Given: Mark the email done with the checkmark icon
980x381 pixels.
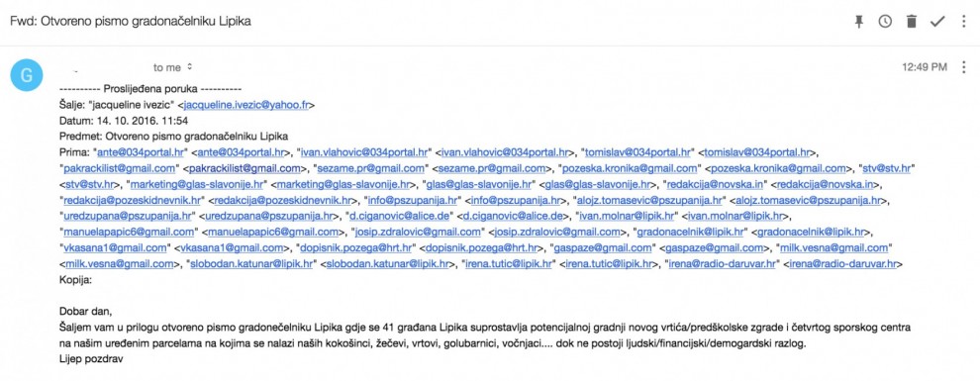Looking at the screenshot, I should point(936,21).
